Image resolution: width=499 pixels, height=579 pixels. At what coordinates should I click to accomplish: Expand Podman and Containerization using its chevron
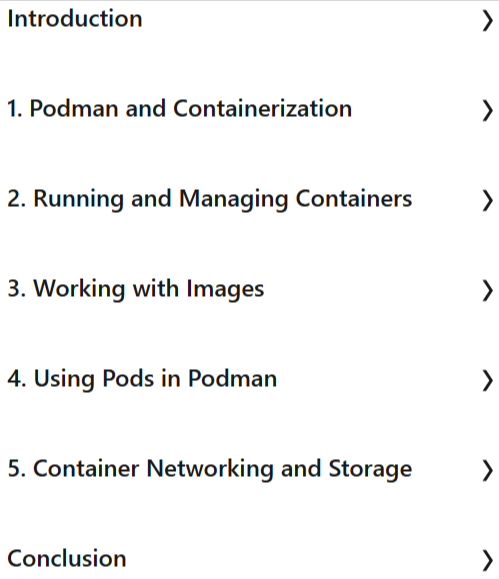488,111
